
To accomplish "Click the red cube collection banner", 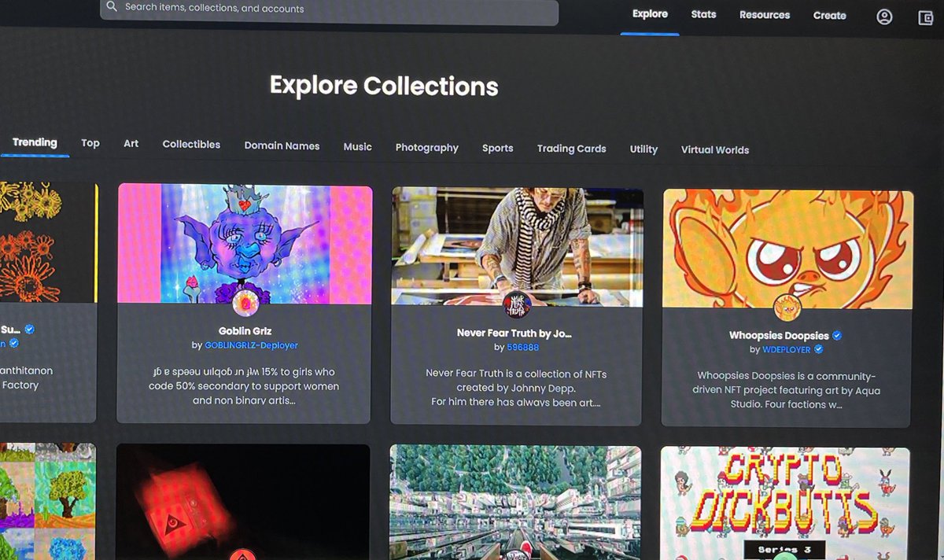I will [x=243, y=502].
